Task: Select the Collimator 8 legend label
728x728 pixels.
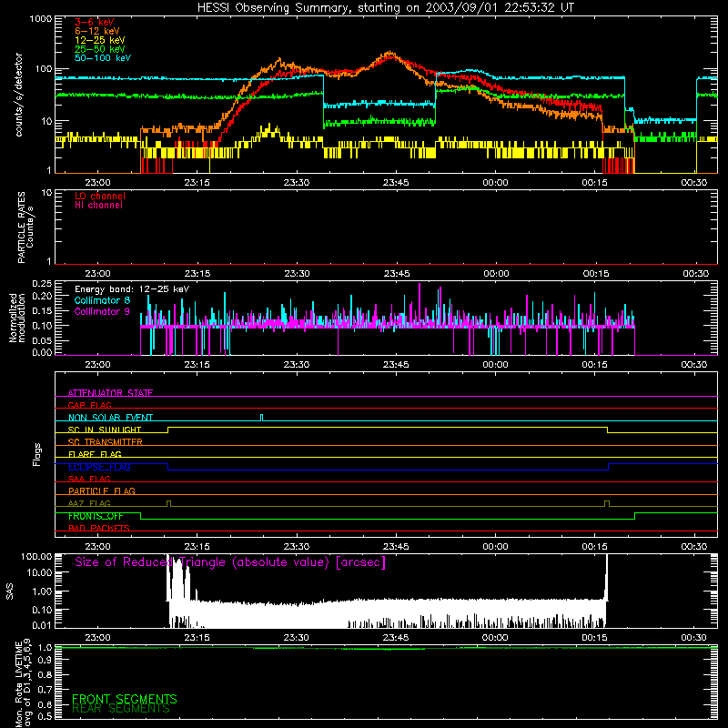Action: (x=102, y=300)
